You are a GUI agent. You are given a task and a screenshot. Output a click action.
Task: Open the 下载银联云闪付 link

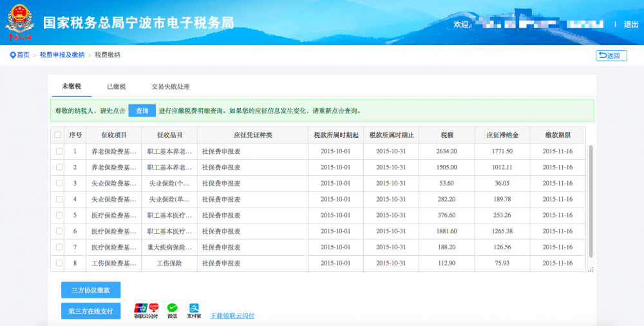(232, 316)
